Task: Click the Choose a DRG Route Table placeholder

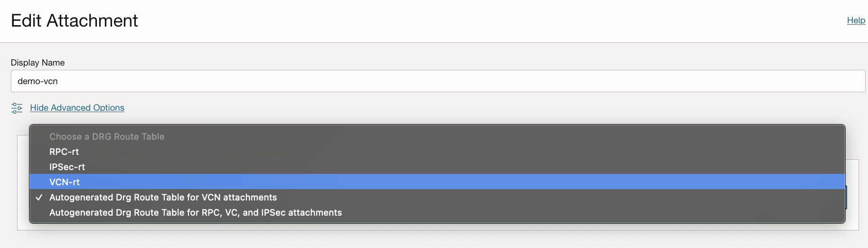Action: click(107, 136)
